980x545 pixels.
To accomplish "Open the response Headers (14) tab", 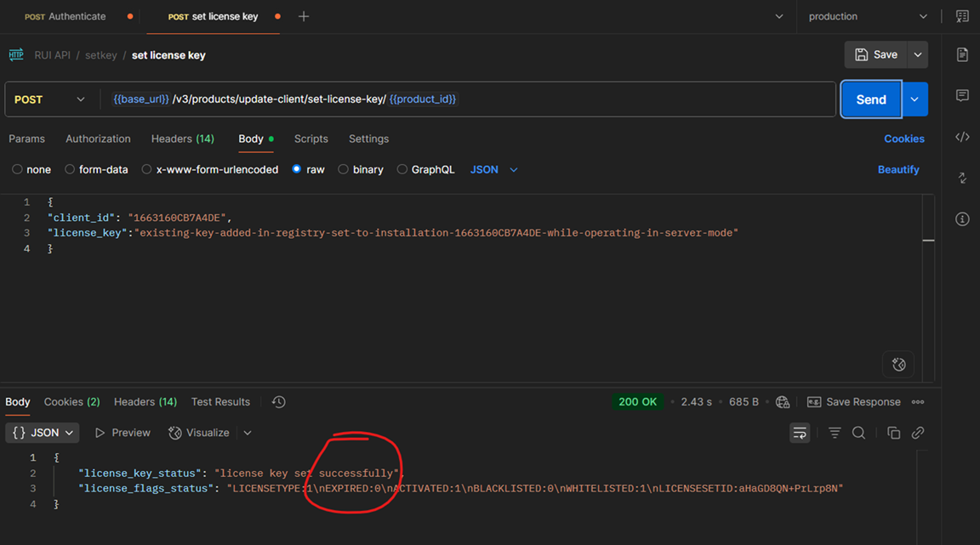I will pyautogui.click(x=145, y=402).
